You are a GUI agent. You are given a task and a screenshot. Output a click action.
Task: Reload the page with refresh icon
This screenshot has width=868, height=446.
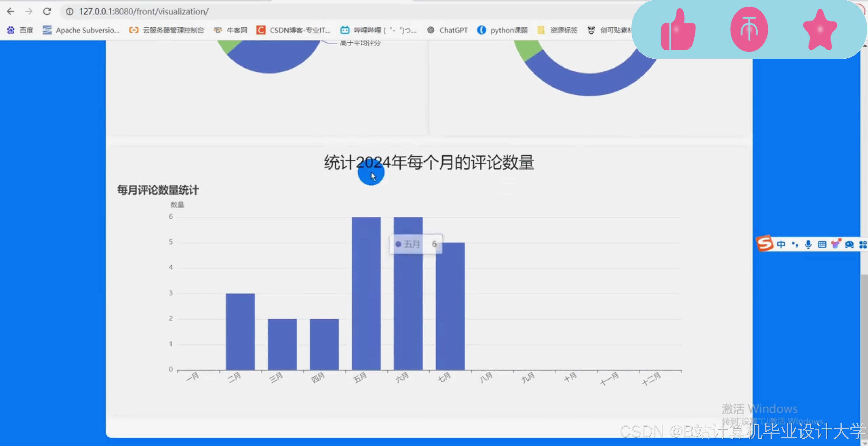pyautogui.click(x=47, y=11)
